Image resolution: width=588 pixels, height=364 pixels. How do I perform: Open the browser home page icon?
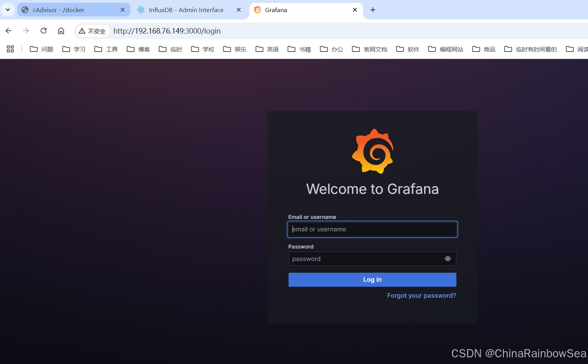click(61, 31)
